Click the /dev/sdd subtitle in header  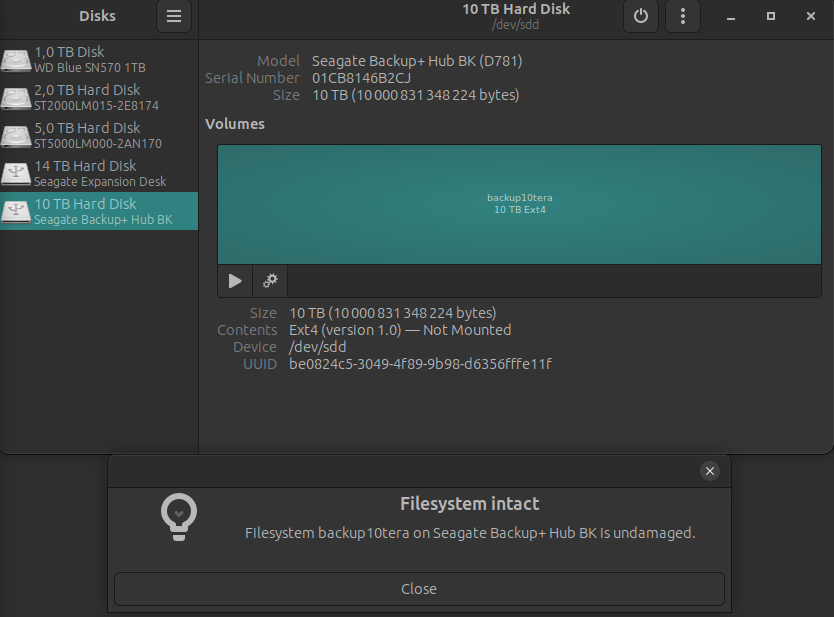(x=516, y=24)
